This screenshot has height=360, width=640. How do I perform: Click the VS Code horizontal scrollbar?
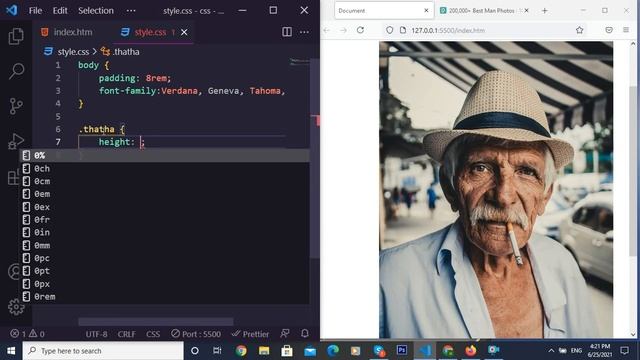pos(156,322)
